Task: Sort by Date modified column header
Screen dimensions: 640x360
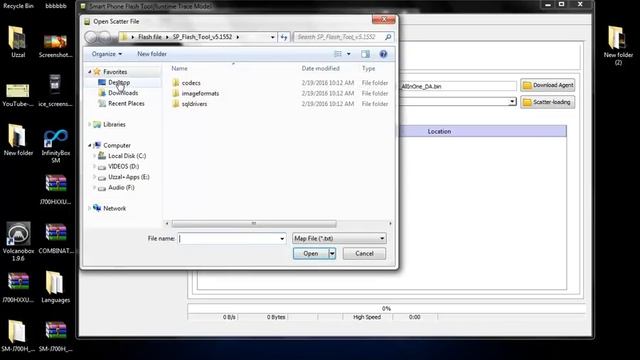Action: click(x=320, y=69)
